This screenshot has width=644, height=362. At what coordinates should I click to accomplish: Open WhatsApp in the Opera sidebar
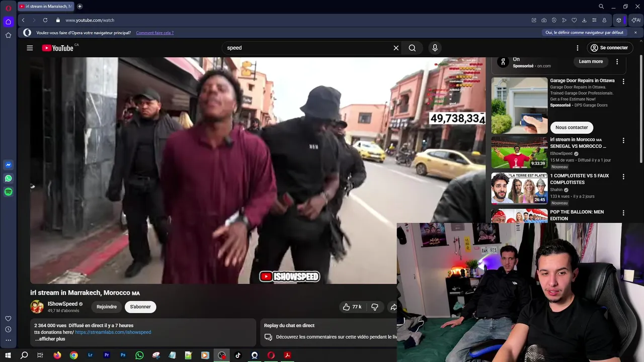coord(8,178)
